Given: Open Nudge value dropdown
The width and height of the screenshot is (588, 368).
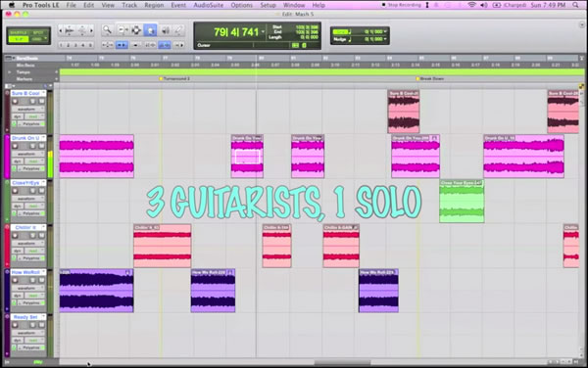Looking at the screenshot, I should pyautogui.click(x=385, y=39).
